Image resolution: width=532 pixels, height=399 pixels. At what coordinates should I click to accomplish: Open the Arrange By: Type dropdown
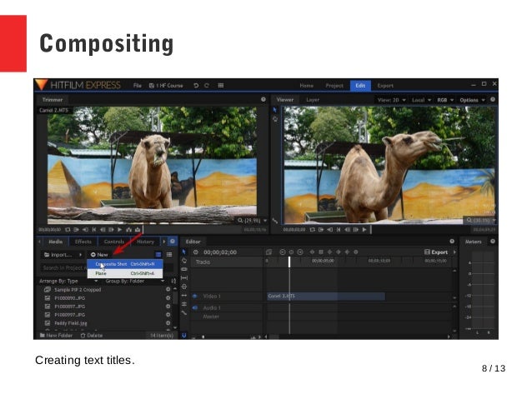click(x=68, y=281)
